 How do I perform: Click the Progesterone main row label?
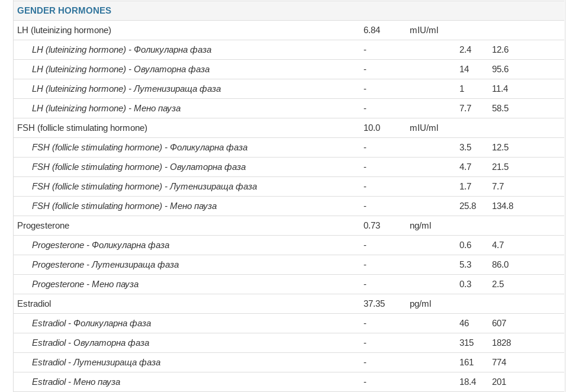43,226
